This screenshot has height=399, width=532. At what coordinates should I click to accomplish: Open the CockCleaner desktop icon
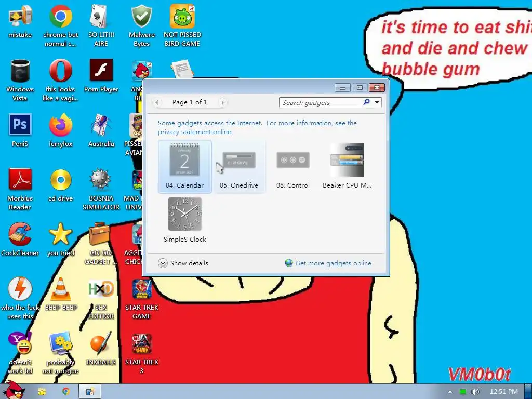(x=20, y=240)
